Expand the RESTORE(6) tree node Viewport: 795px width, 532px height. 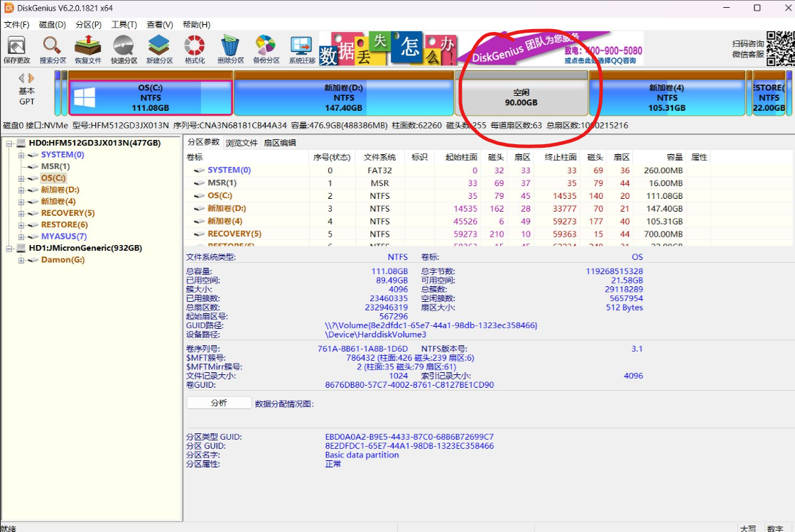point(21,225)
